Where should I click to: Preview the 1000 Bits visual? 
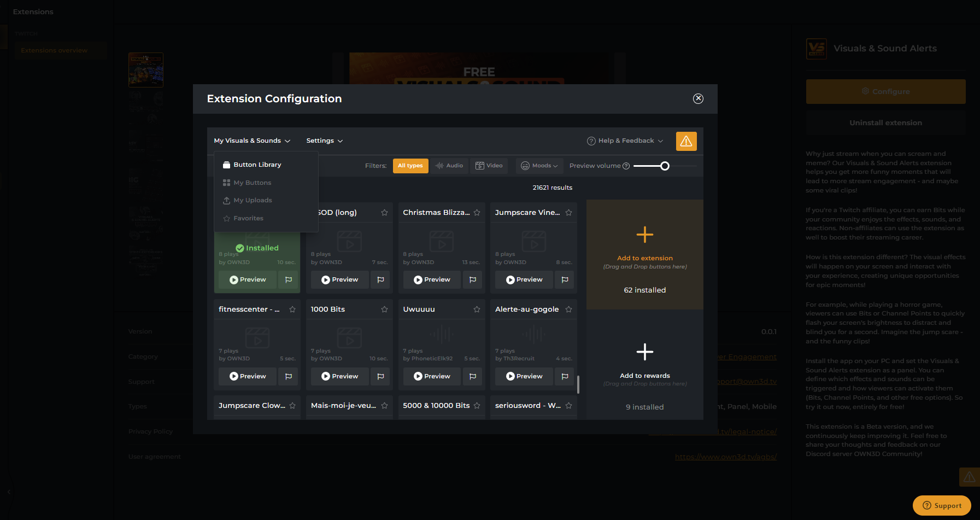click(340, 376)
